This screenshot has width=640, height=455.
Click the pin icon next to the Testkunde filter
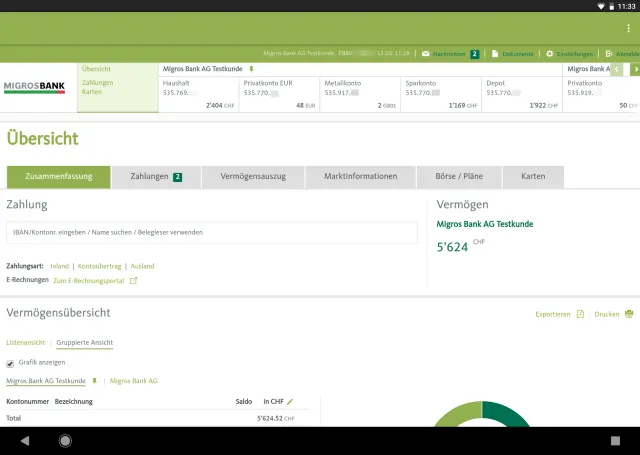point(94,381)
